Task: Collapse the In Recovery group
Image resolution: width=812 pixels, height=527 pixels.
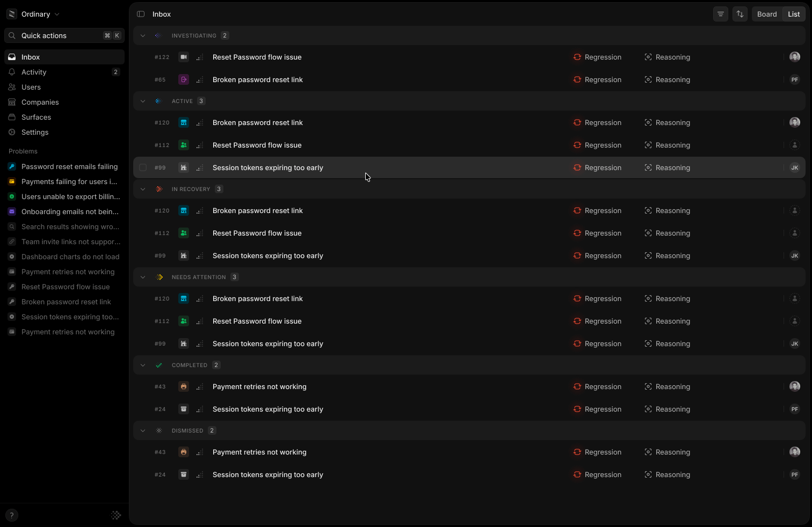Action: [143, 189]
